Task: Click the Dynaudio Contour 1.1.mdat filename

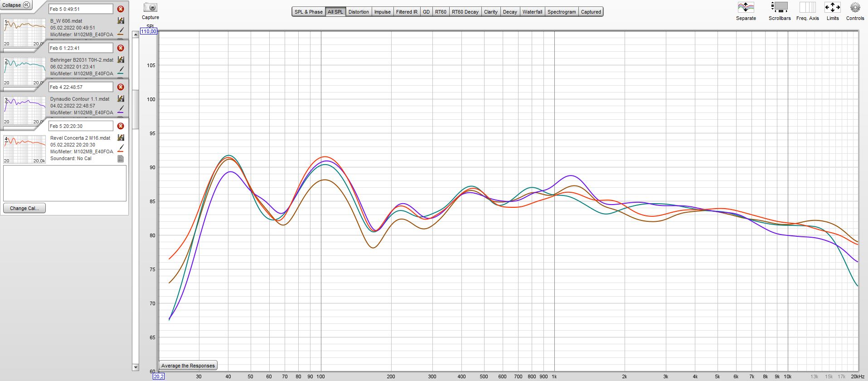Action: click(80, 99)
